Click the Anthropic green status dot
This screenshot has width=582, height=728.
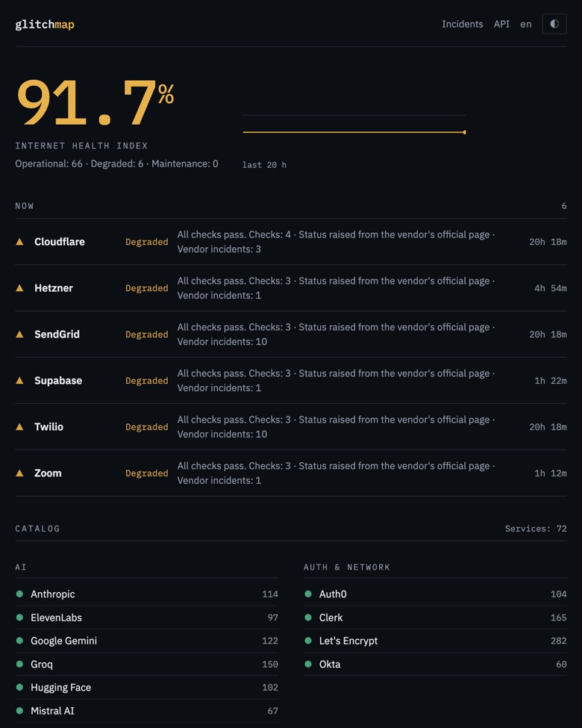click(19, 594)
